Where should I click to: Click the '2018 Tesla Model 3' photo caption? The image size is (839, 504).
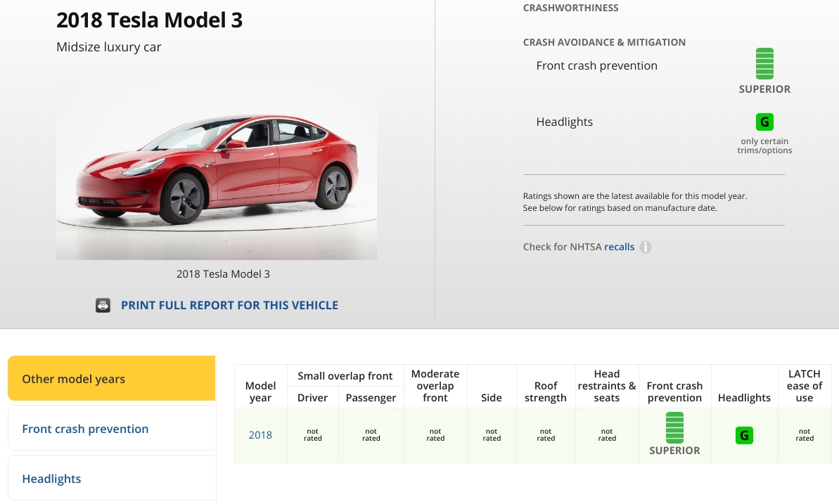[x=223, y=274]
